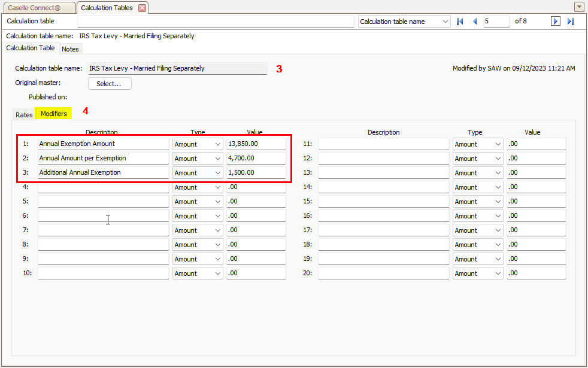Go to next calculation table record

556,22
